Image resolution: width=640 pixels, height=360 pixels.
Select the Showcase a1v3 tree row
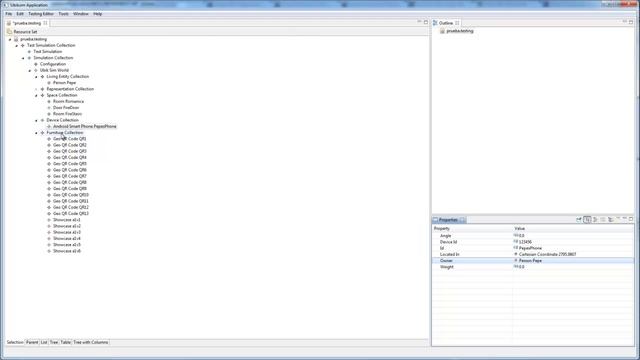click(67, 232)
